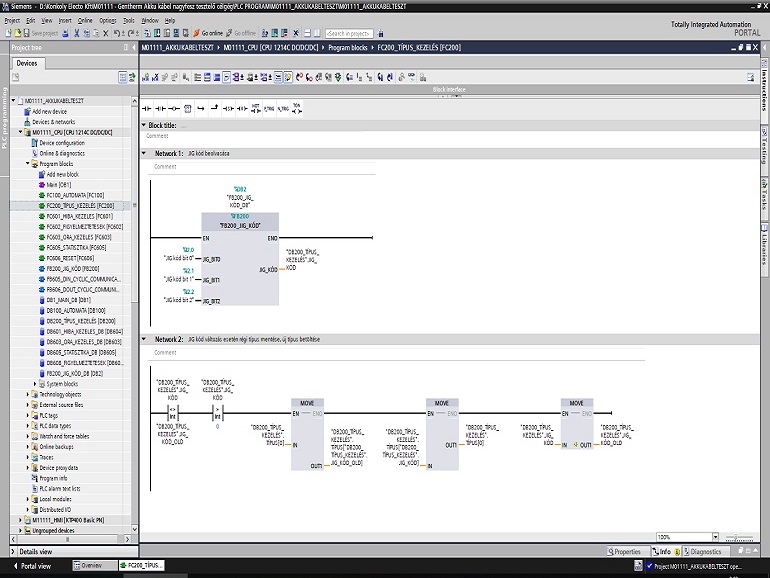Collapse the Block title section

144,125
